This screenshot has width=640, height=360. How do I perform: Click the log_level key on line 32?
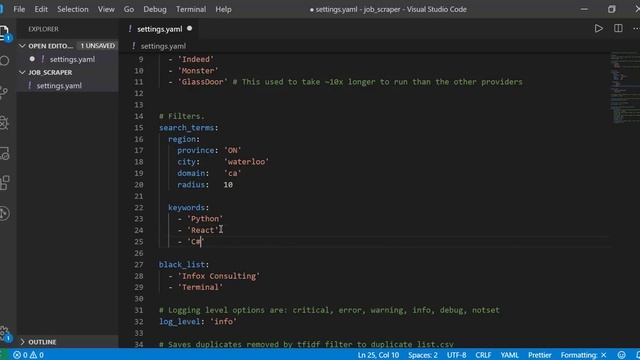click(180, 321)
